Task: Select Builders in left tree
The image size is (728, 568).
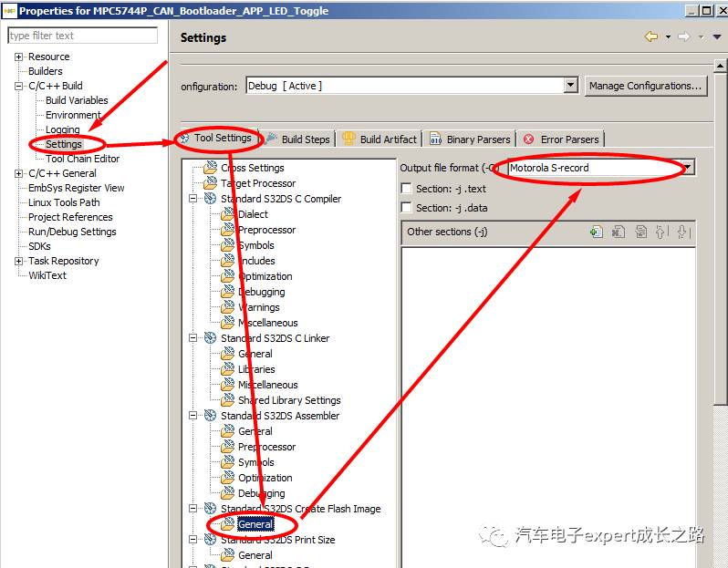Action: 45,71
